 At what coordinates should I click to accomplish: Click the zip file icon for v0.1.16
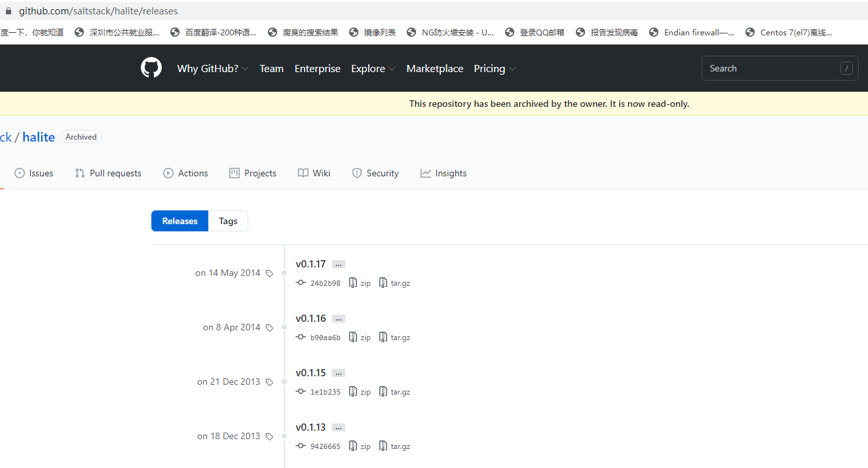tap(353, 337)
